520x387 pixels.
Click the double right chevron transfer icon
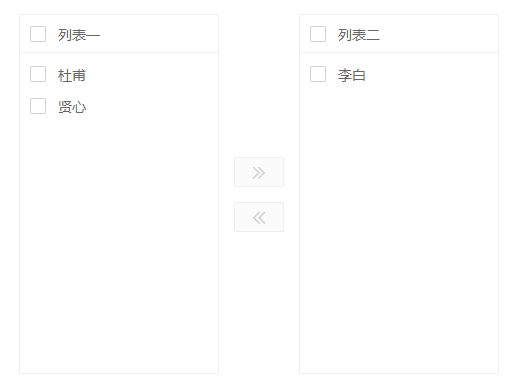point(259,172)
